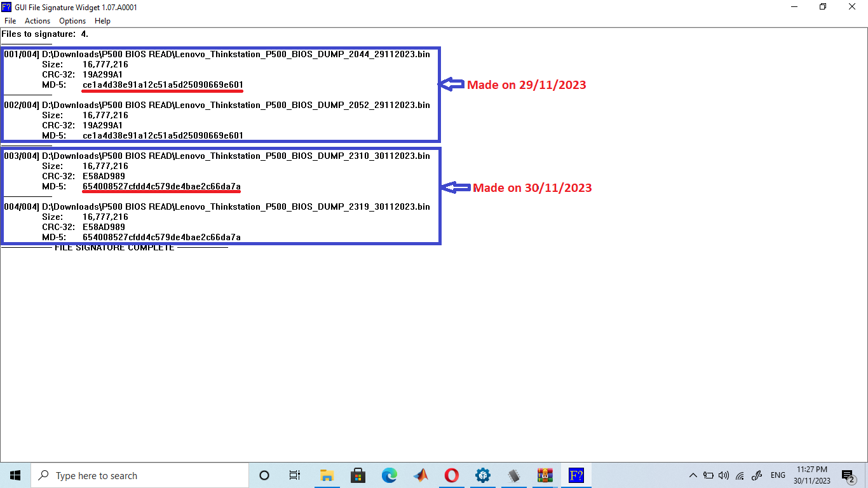
Task: Open the notification center icon
Action: point(848,475)
